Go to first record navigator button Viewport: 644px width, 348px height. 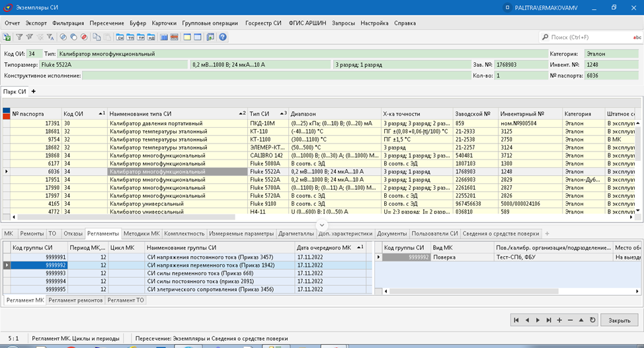tap(516, 320)
